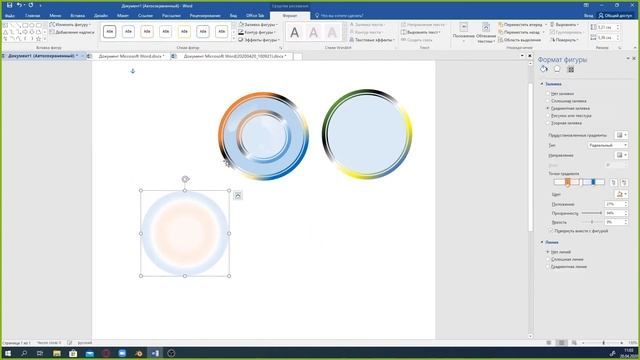Choose star shape in shapes gallery
This screenshot has height=360, width=640.
(x=38, y=39)
